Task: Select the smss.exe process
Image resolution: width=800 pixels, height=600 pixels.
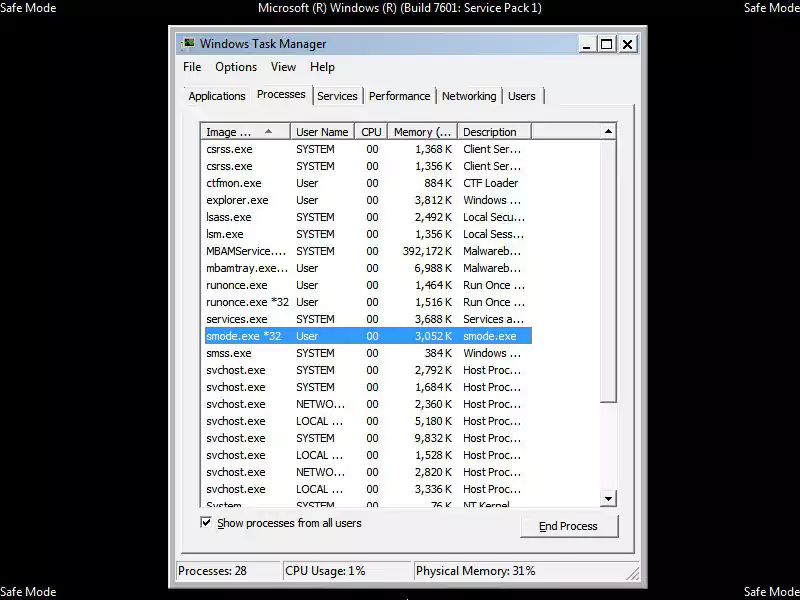Action: click(x=366, y=353)
